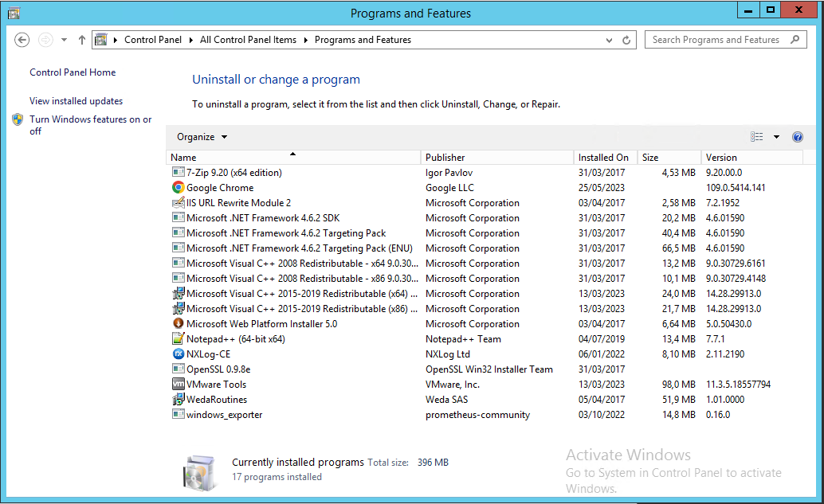This screenshot has width=824, height=504.
Task: Click the Control Panel icon in address bar
Action: pos(101,40)
